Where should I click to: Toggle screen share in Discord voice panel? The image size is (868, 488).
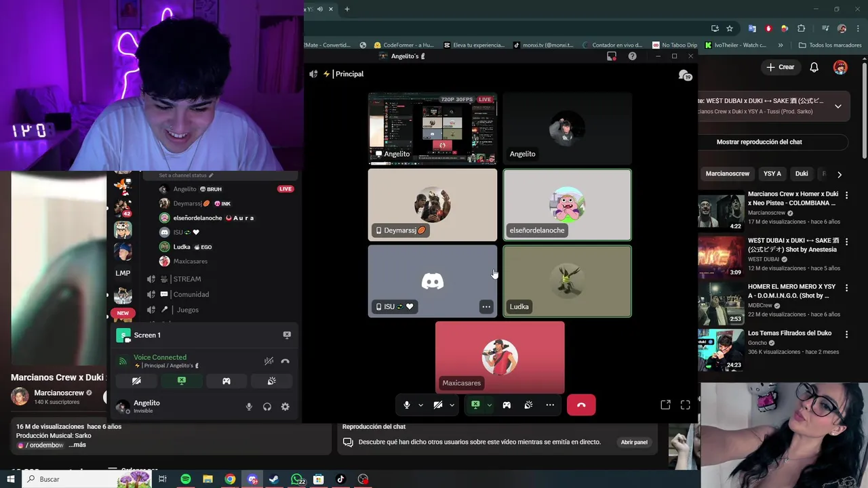pyautogui.click(x=181, y=381)
